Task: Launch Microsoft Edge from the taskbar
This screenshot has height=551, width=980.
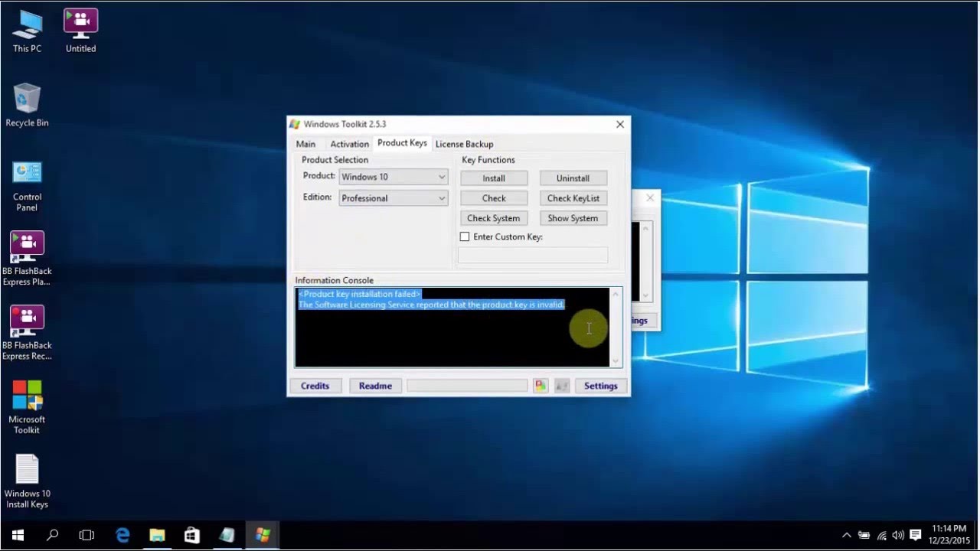Action: coord(122,536)
